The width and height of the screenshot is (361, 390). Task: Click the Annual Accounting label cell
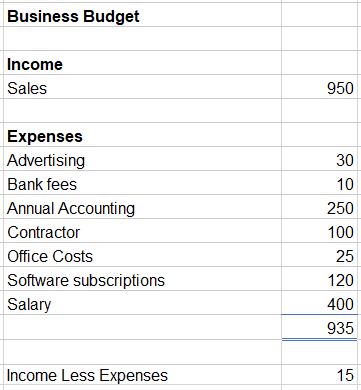[x=142, y=207]
